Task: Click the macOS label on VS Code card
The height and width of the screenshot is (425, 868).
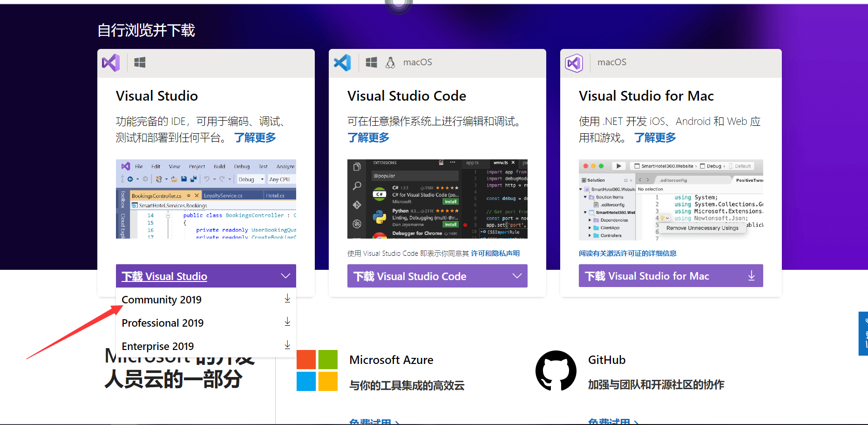Action: [x=417, y=62]
